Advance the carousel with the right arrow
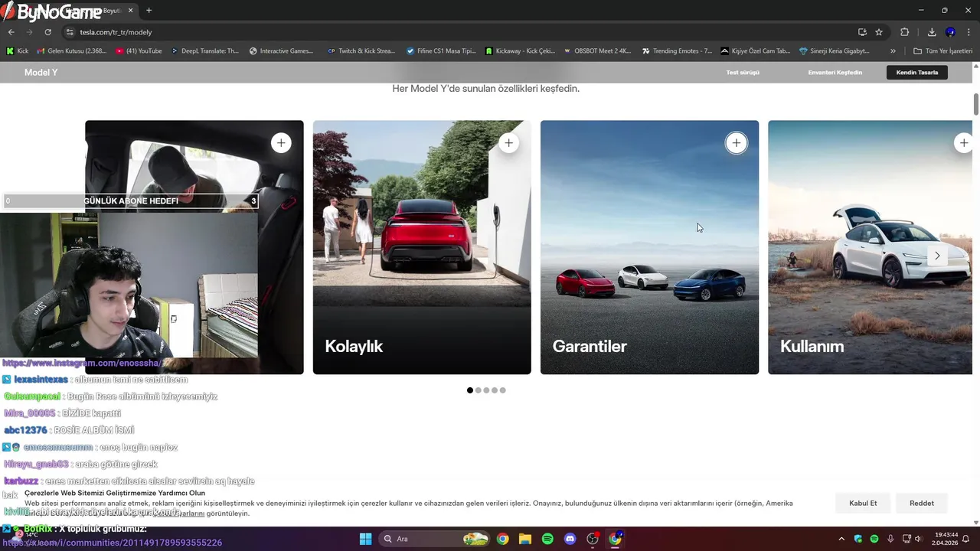The image size is (980, 551). 937,256
